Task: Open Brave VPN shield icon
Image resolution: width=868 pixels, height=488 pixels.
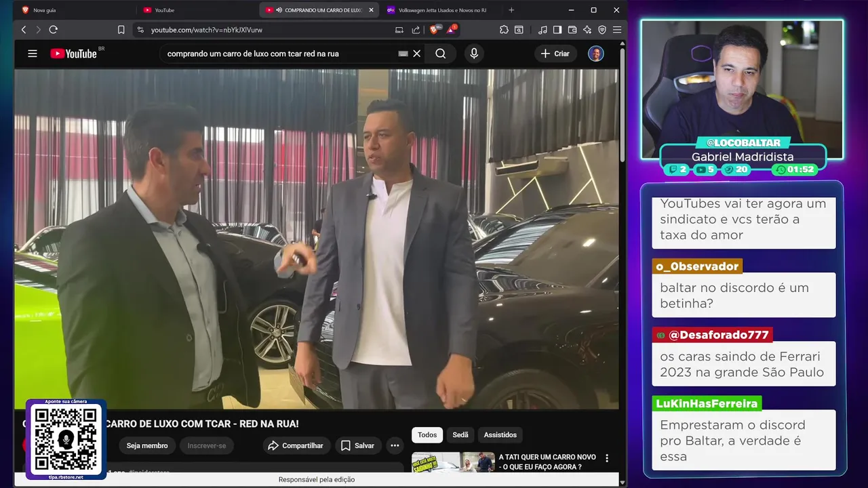Action: [x=602, y=30]
